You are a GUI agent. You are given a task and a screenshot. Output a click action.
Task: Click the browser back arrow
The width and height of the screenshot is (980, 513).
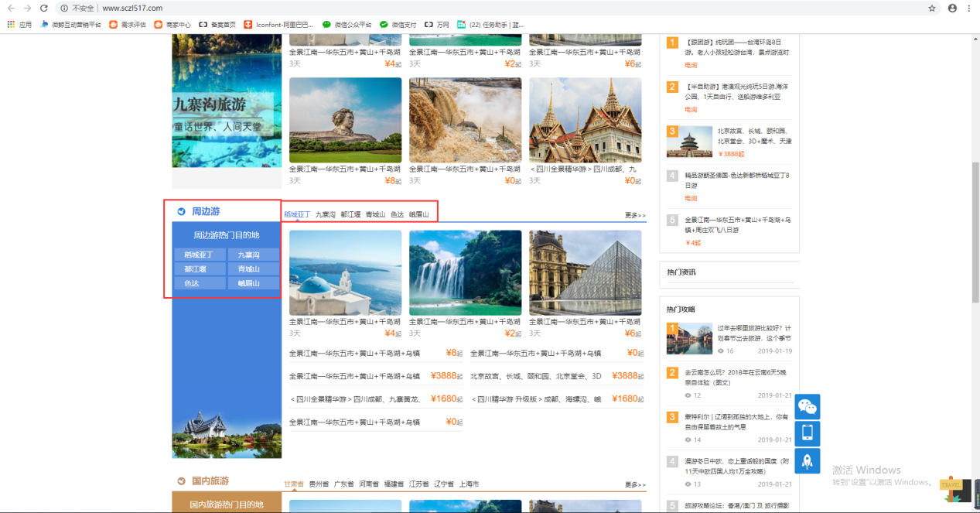point(11,8)
